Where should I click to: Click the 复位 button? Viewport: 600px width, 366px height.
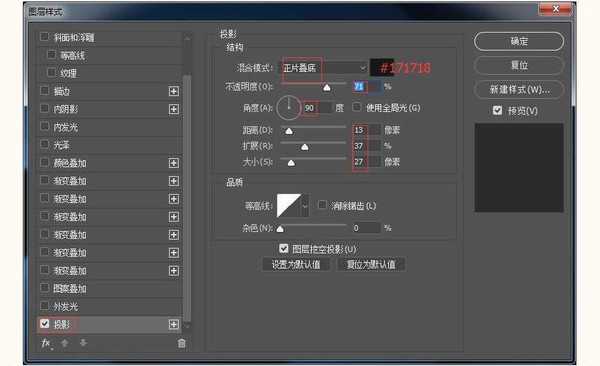pyautogui.click(x=519, y=65)
